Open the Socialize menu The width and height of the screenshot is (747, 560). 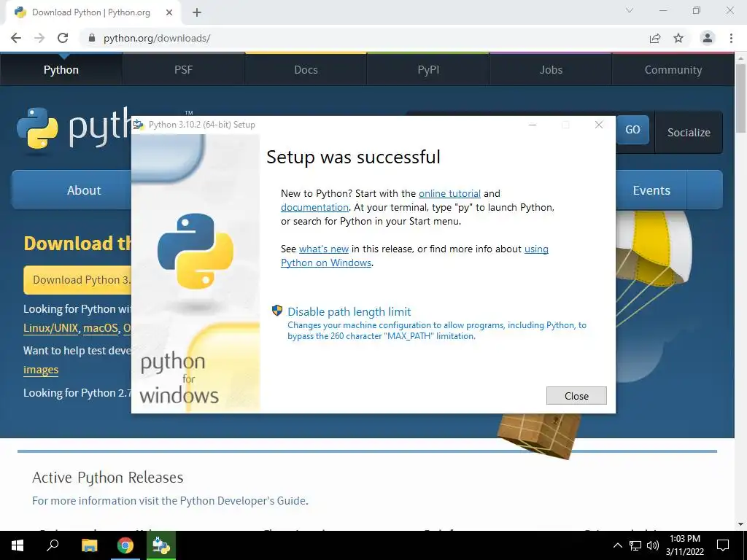pos(689,133)
